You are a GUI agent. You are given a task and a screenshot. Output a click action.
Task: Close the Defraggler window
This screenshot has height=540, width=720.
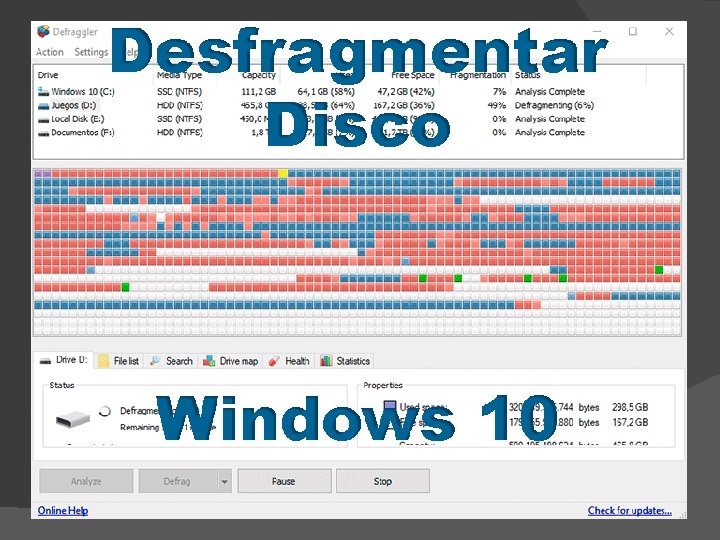click(669, 31)
